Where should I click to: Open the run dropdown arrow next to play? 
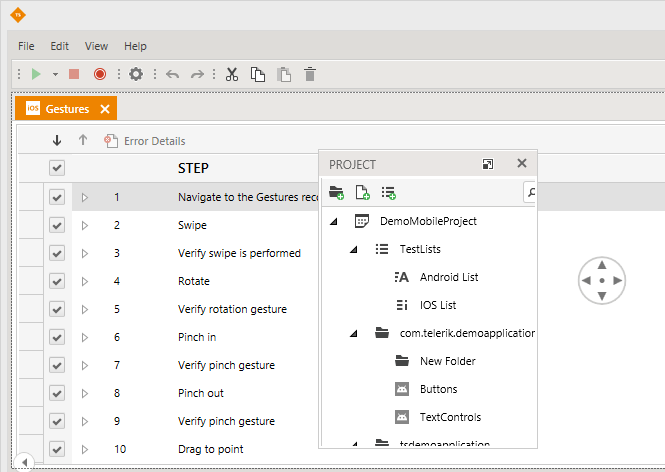point(55,74)
